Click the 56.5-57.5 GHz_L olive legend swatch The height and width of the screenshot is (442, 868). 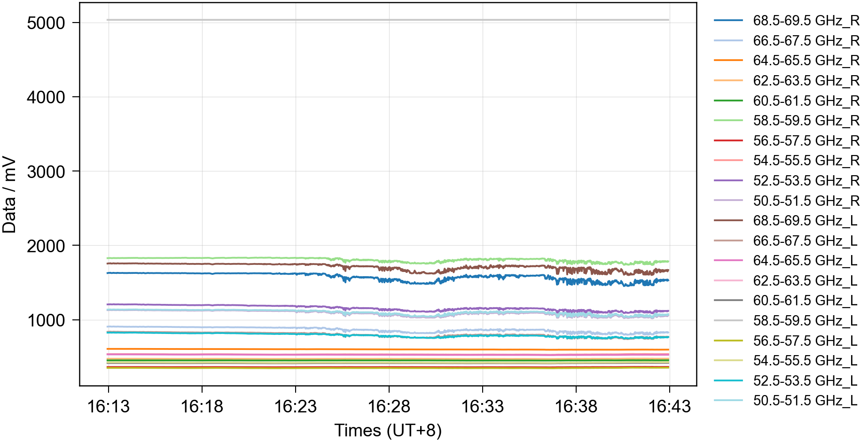point(728,341)
